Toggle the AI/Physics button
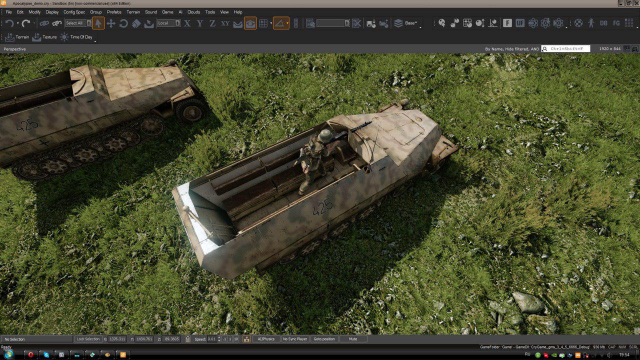The width and height of the screenshot is (640, 360). [x=266, y=339]
